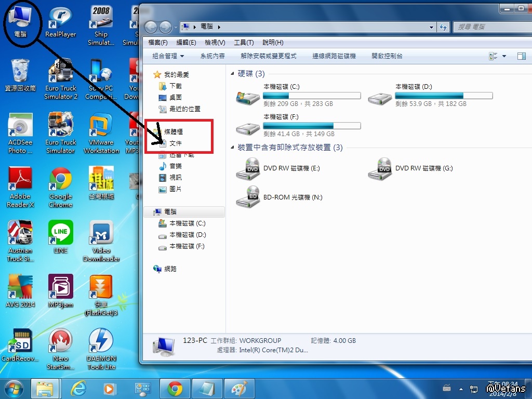Toggle the preview pane button
Viewport: 532px width, 399px height.
tap(521, 56)
